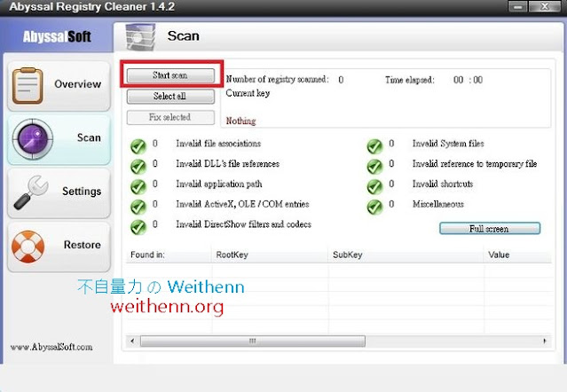Click the Fix selected button
567x392 pixels.
(170, 117)
